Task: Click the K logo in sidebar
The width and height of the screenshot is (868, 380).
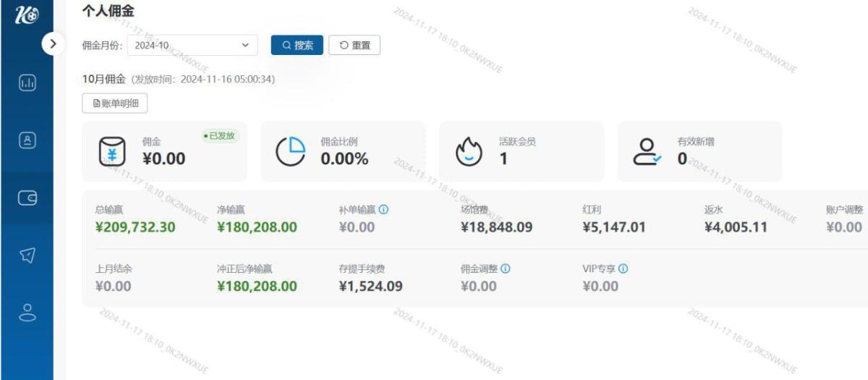Action: pos(27,15)
